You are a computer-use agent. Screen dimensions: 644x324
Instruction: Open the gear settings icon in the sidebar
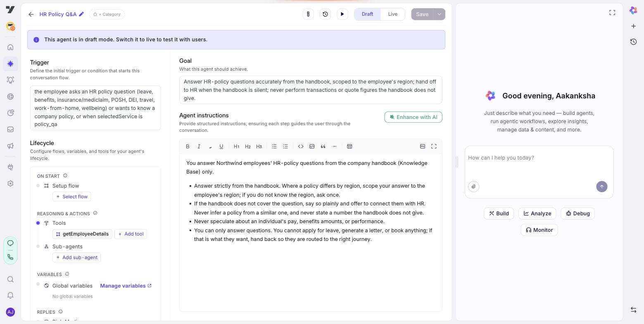[10, 183]
